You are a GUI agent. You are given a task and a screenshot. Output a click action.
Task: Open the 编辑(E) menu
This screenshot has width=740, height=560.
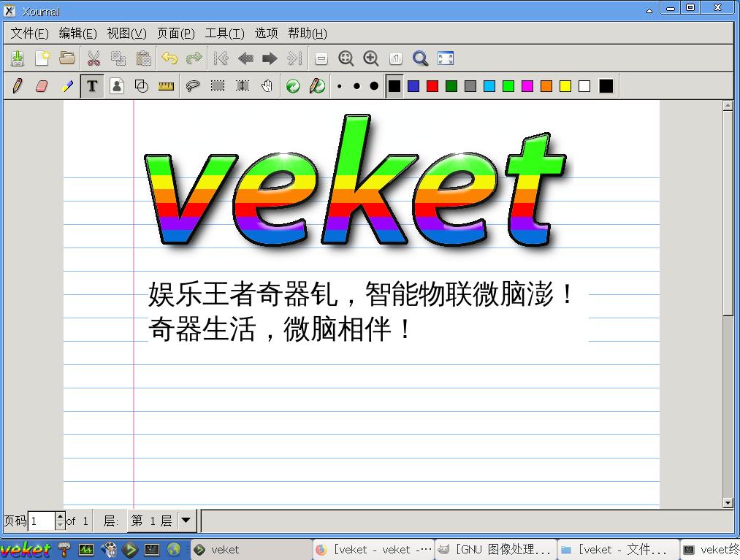pyautogui.click(x=78, y=33)
